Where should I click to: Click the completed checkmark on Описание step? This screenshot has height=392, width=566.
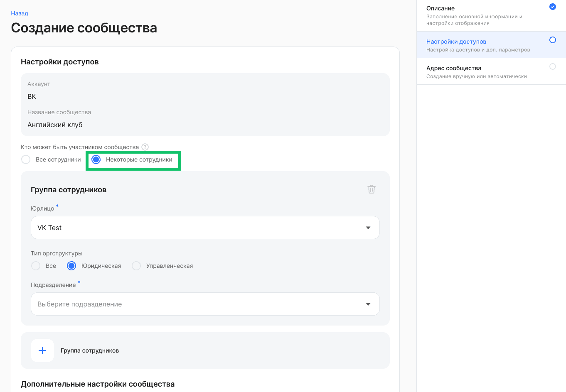pos(553,7)
